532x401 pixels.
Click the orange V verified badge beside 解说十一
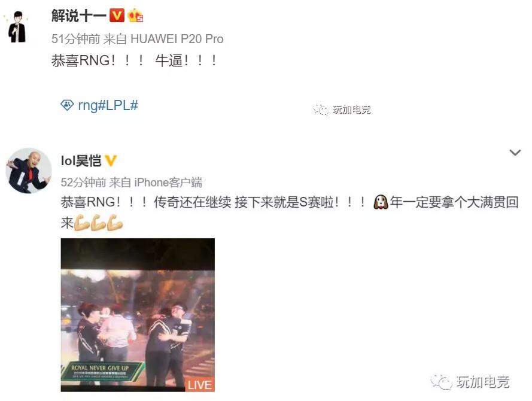coord(117,16)
